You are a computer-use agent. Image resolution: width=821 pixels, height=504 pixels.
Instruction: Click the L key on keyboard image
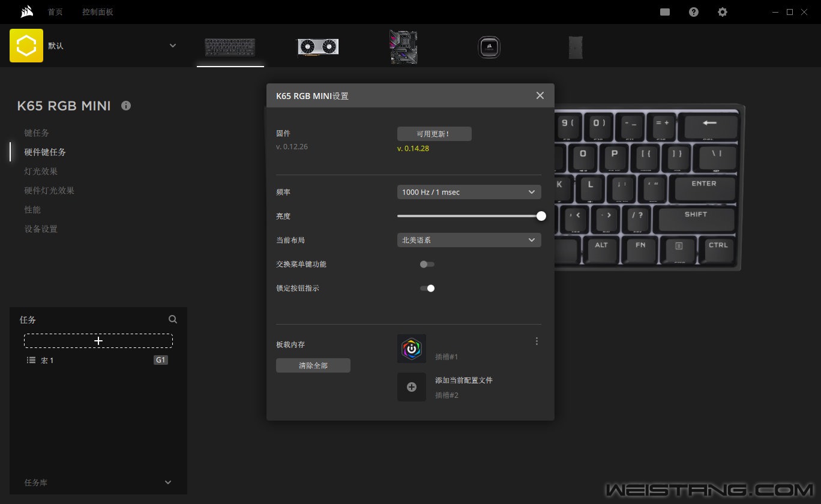(x=591, y=188)
